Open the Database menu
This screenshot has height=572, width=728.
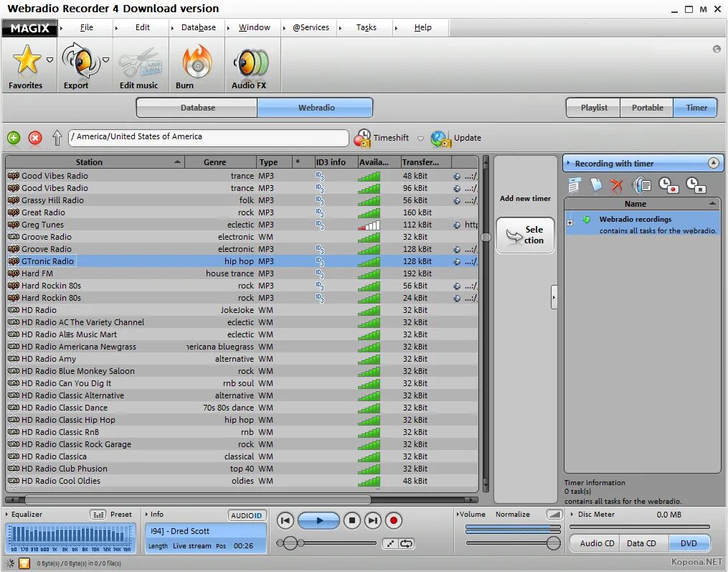coord(198,27)
